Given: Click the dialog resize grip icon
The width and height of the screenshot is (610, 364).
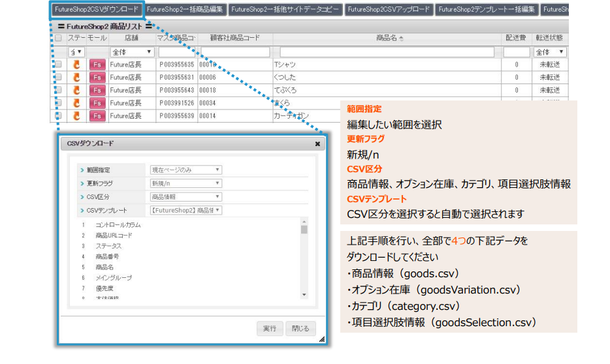Looking at the screenshot, I should pos(322,339).
